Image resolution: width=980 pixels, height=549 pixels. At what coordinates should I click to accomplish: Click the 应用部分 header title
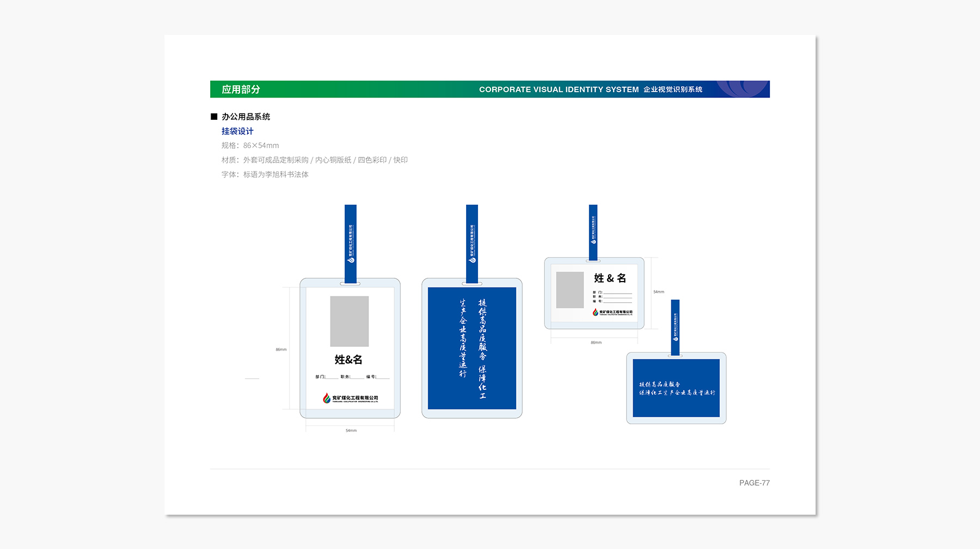[241, 89]
